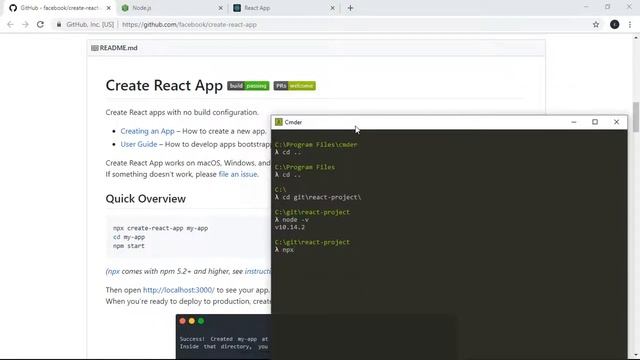This screenshot has height=360, width=640.
Task: Minimize the Cmder window
Action: (x=573, y=122)
